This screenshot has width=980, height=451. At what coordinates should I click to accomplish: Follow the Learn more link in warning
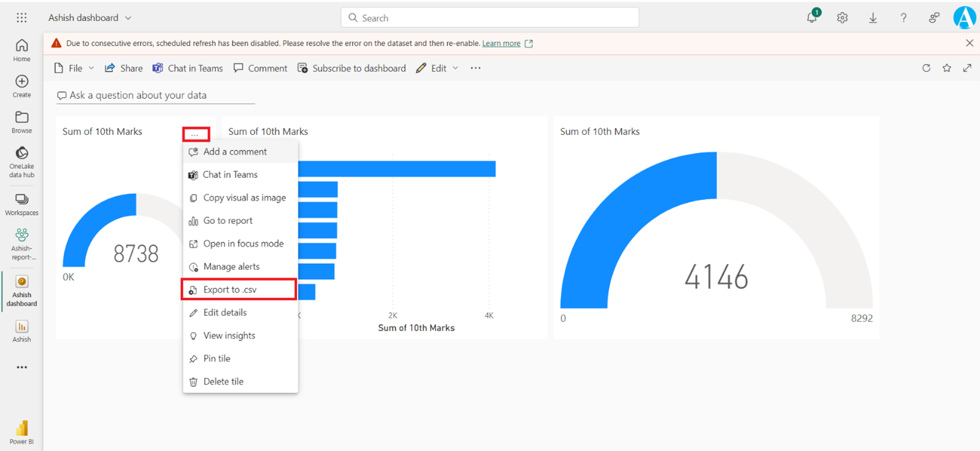pos(501,44)
